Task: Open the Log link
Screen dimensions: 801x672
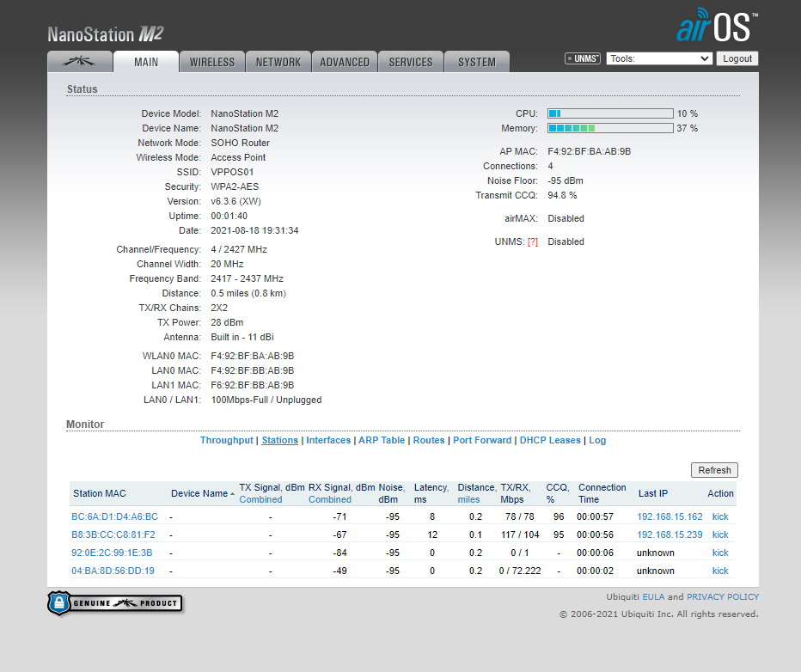Action: (x=597, y=440)
